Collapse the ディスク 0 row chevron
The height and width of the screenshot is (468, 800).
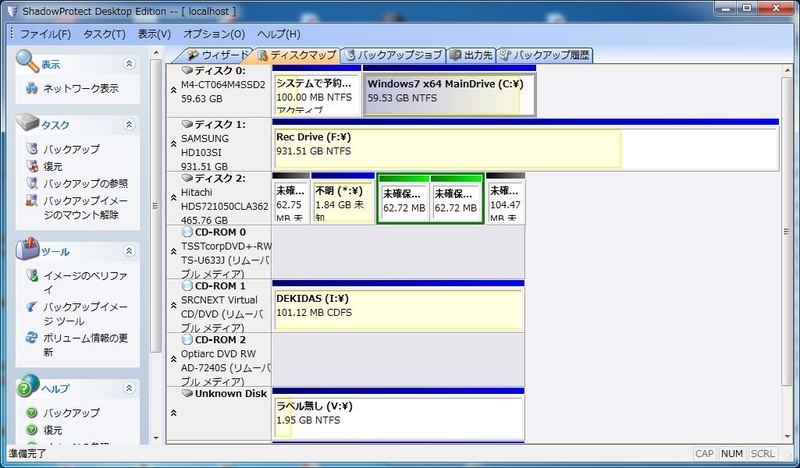(x=173, y=90)
